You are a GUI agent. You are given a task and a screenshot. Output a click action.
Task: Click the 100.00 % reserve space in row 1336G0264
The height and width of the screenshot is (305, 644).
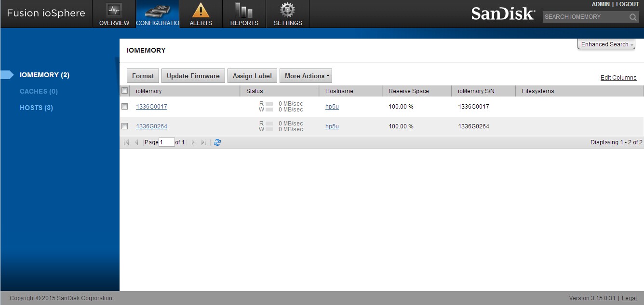click(401, 126)
